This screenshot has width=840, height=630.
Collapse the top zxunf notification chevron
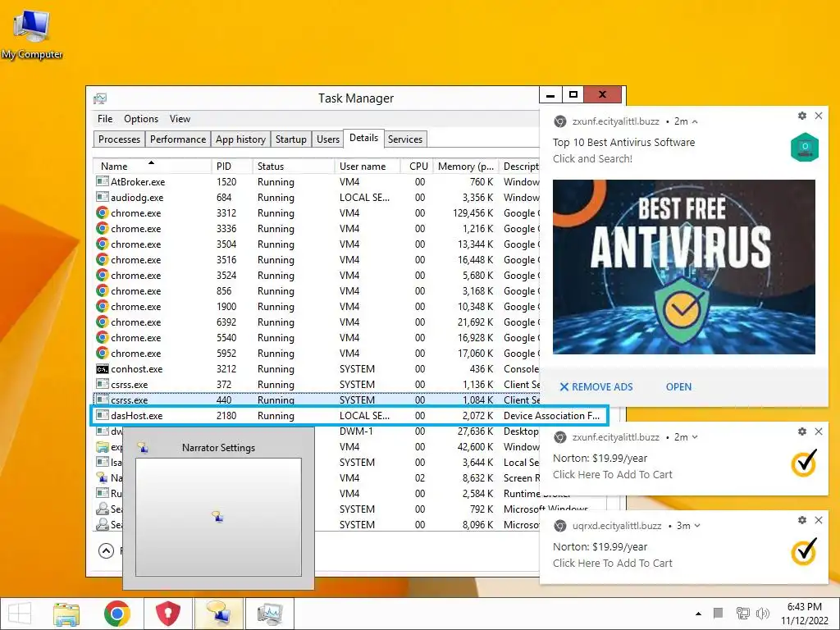coord(695,121)
